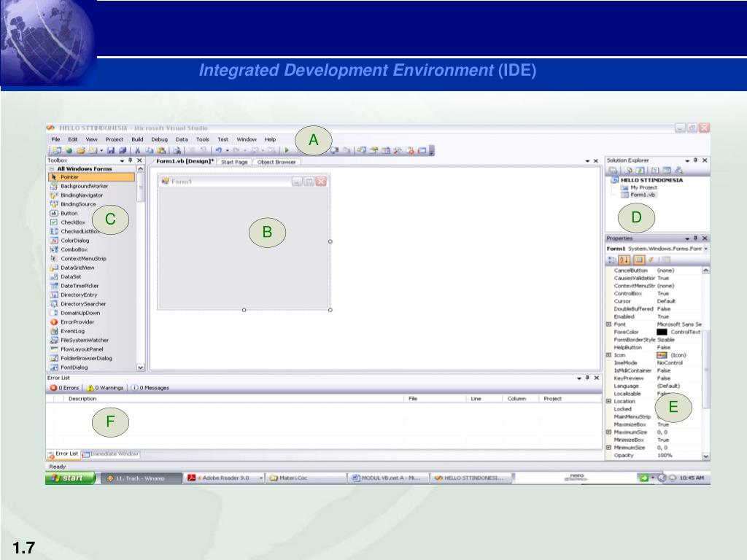Open Solution Explorer window position dropdown arrow
Screen dimensions: 747x560
tap(687, 161)
